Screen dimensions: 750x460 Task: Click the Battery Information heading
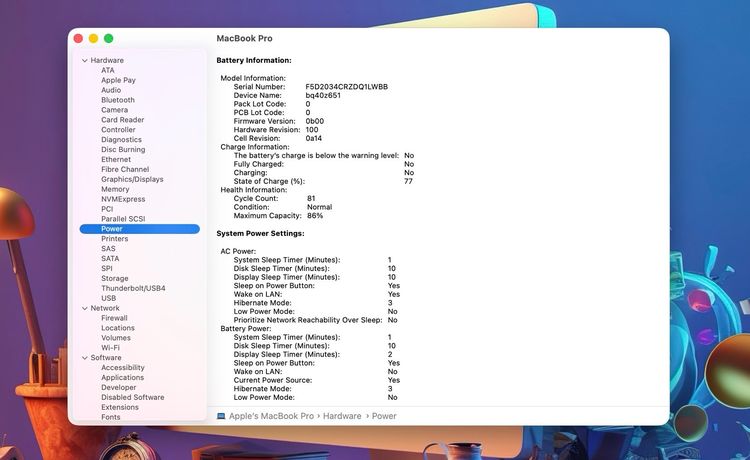254,60
